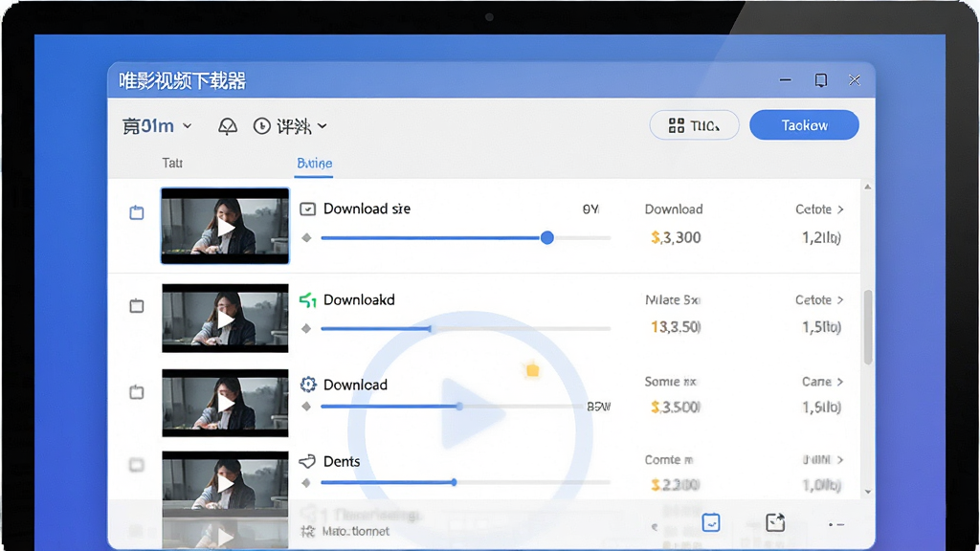Expand Cetote chevron in Downloakd row
The height and width of the screenshot is (551, 980).
coord(840,299)
